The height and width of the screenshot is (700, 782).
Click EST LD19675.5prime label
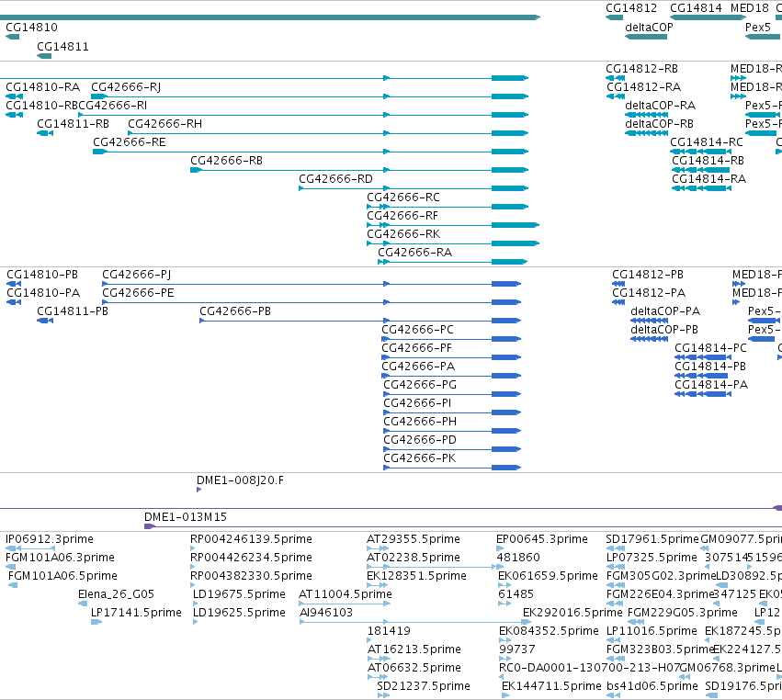tap(239, 594)
